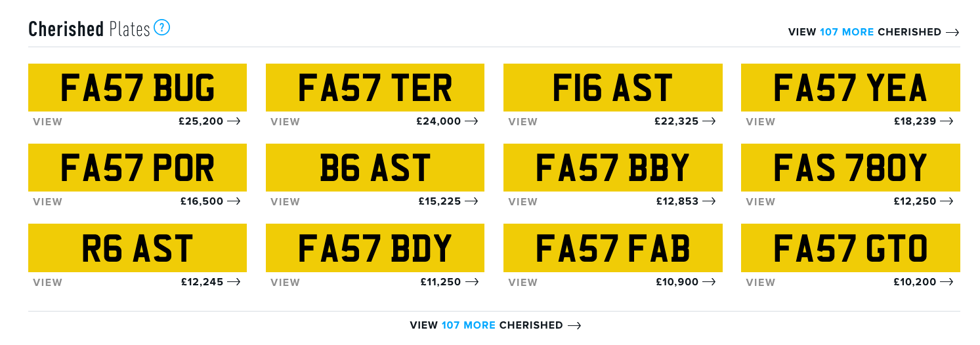Click the arrow icon beside £10,200 price
Viewport: 980px width, 345px height.
(947, 282)
